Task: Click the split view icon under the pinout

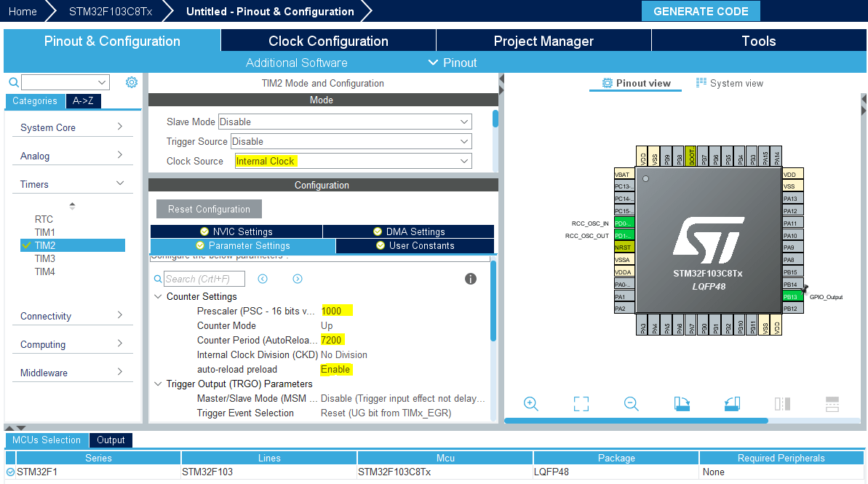Action: [x=782, y=404]
